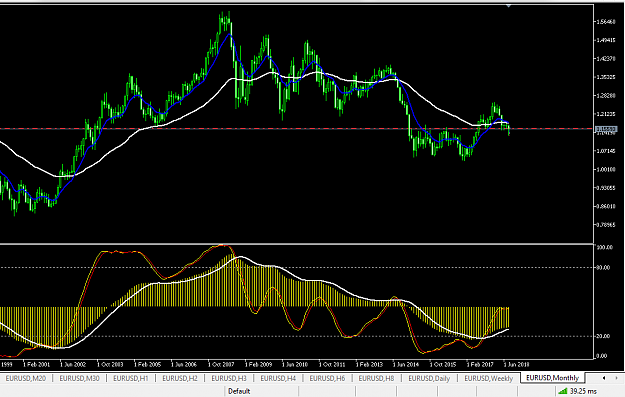625x397 pixels.
Task: Click the left tab-scroll arrow
Action: [604, 377]
